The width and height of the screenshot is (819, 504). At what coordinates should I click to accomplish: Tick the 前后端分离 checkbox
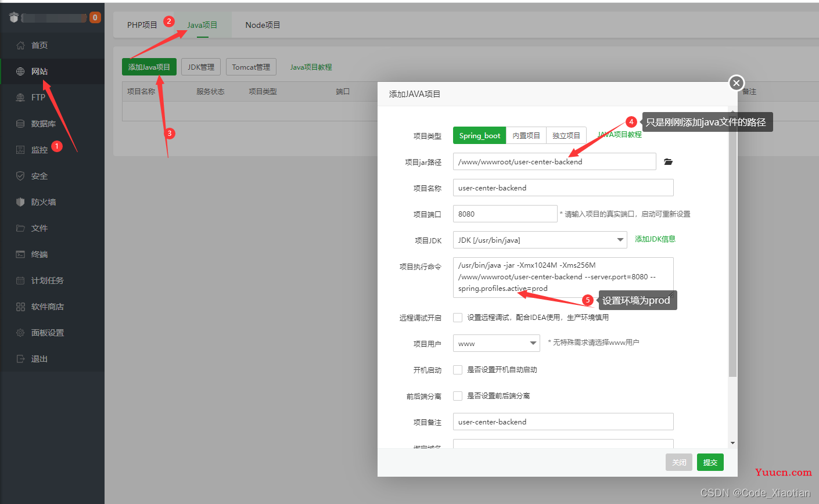458,396
